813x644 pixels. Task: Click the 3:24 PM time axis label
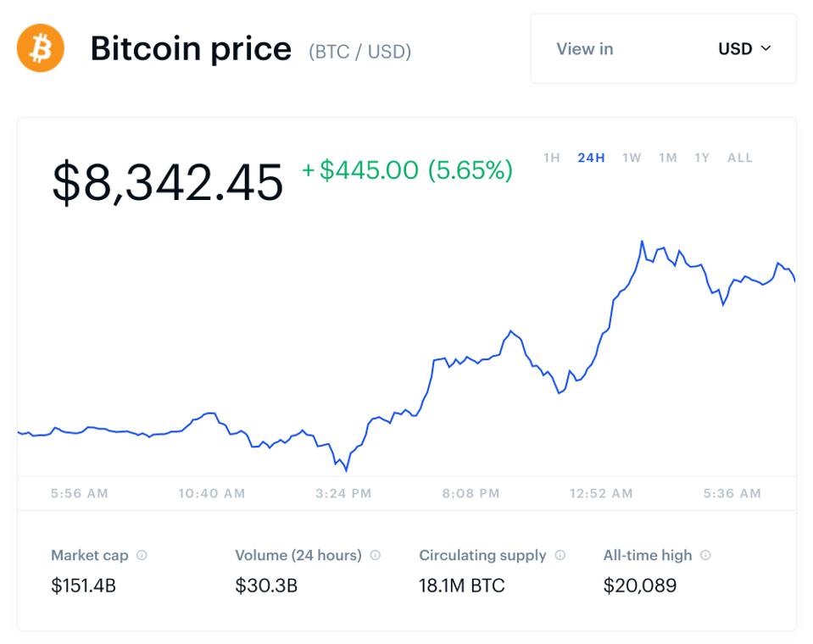point(343,493)
